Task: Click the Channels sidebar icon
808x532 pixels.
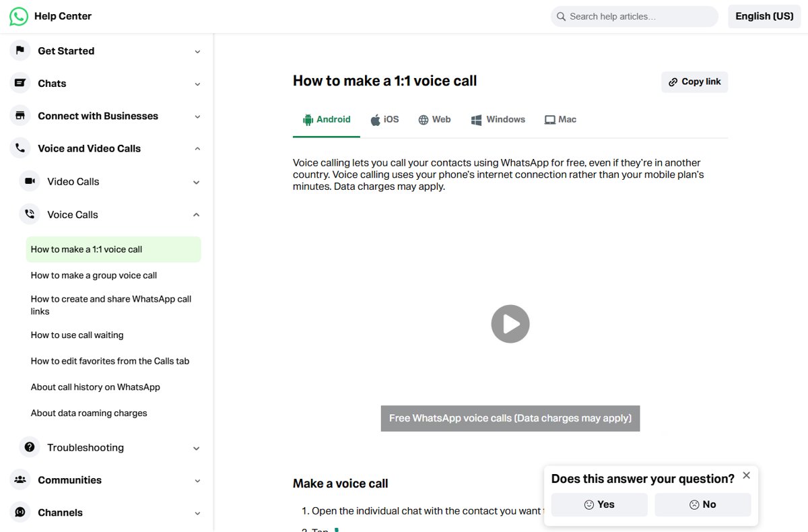Action: pyautogui.click(x=20, y=512)
